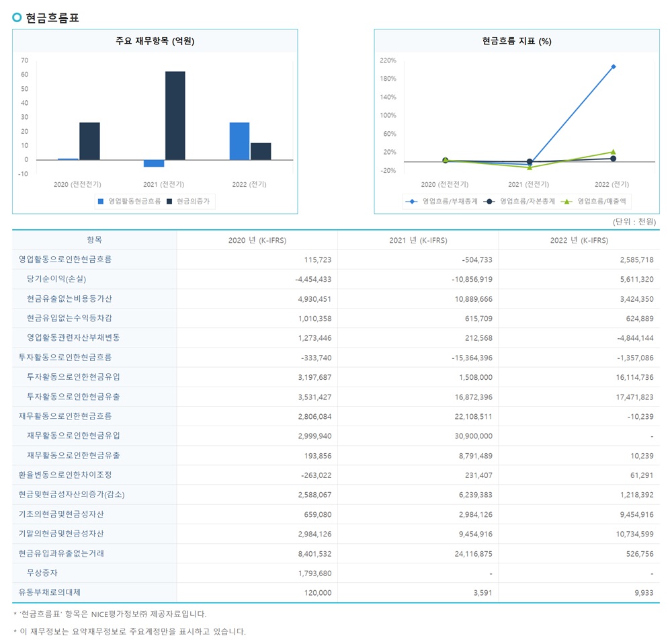
Task: Click the 2022 영업흐름/자본총계 dark circle point
Action: pos(614,159)
